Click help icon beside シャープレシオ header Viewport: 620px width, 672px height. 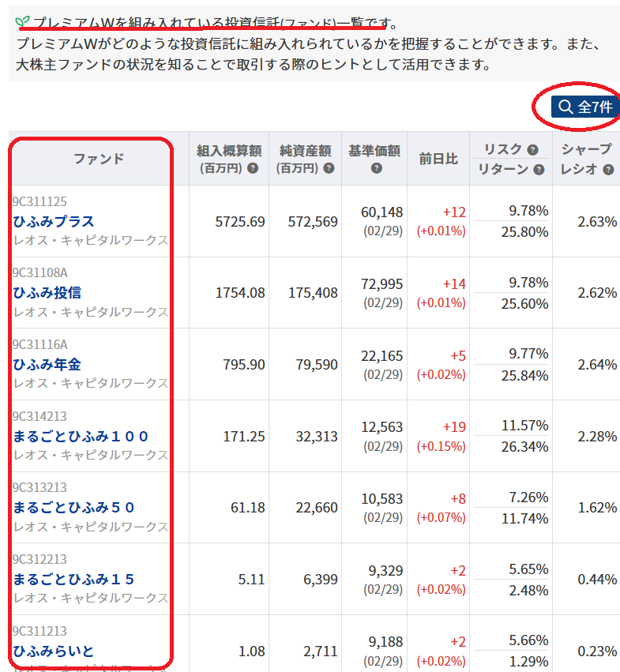tap(608, 170)
